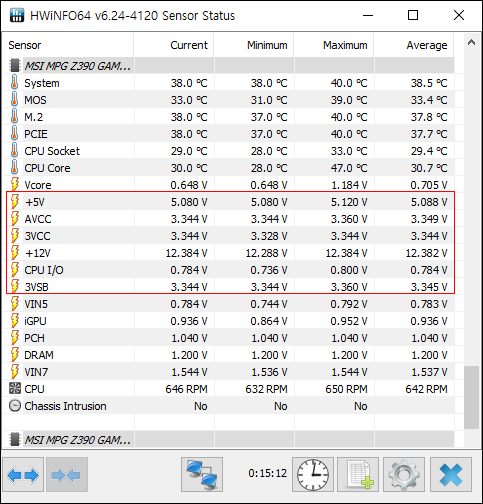Click the Current column header
The image size is (483, 504).
(174, 45)
